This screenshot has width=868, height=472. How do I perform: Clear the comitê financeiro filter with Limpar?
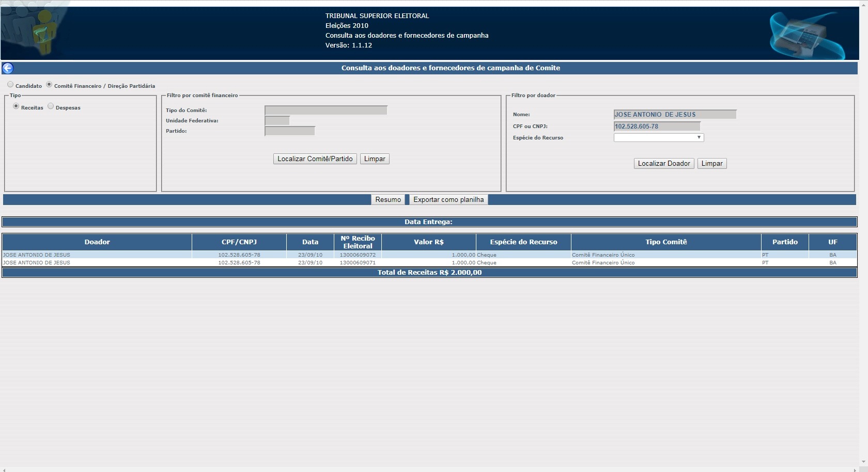tap(375, 159)
